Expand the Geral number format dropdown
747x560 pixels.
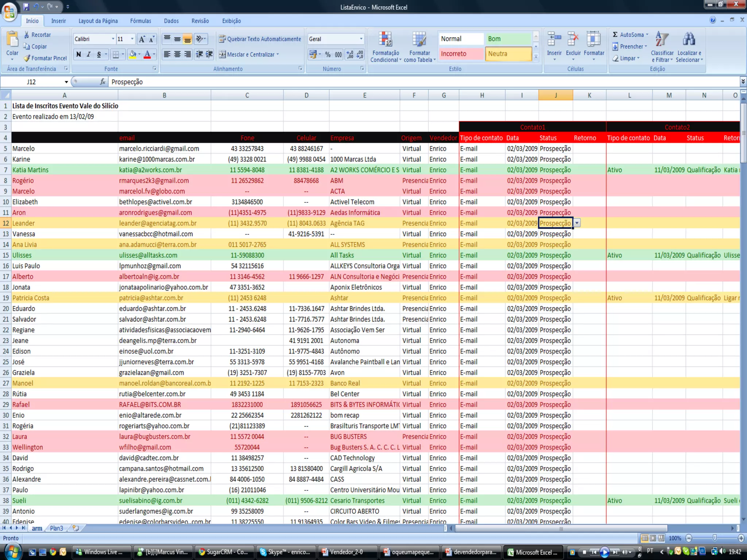[361, 39]
